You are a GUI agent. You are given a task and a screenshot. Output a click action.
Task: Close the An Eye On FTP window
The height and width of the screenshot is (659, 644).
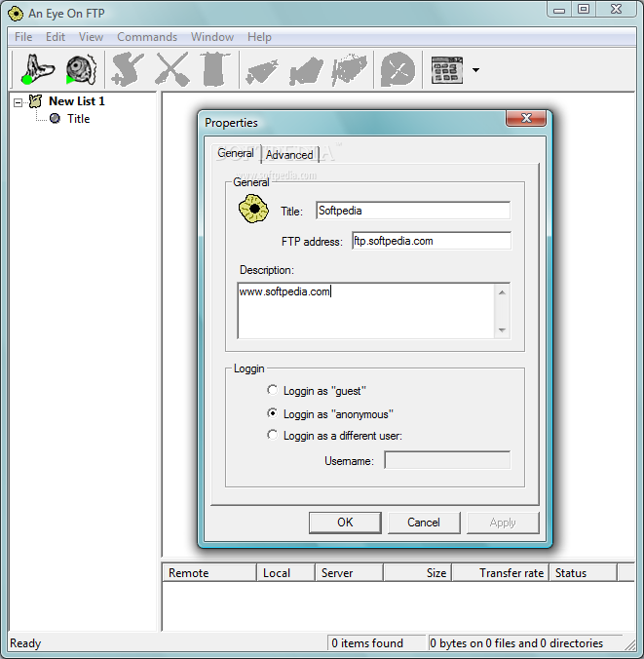click(x=617, y=9)
